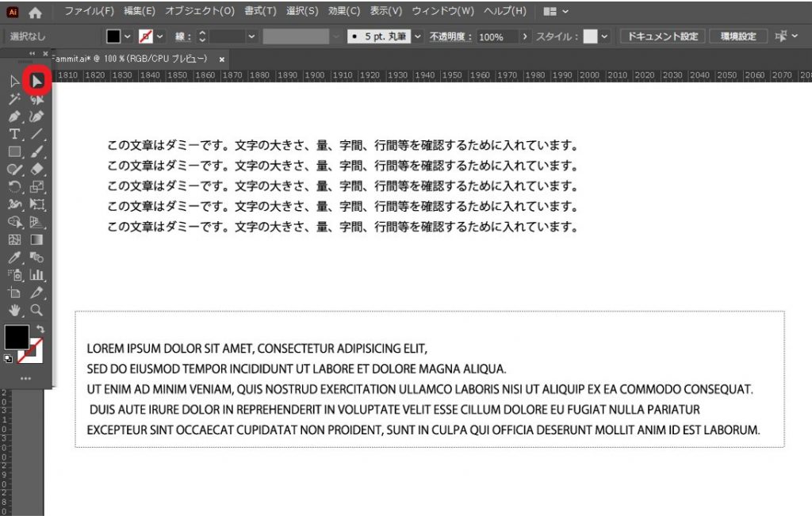Select the Rotate tool
The image size is (812, 516).
click(x=14, y=187)
